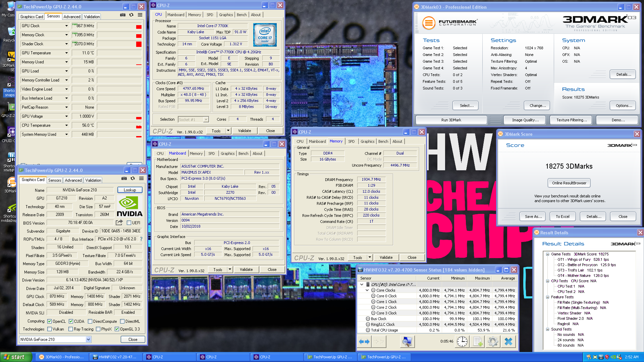Open the PerfCap Reason sensor dropdown

(x=66, y=107)
